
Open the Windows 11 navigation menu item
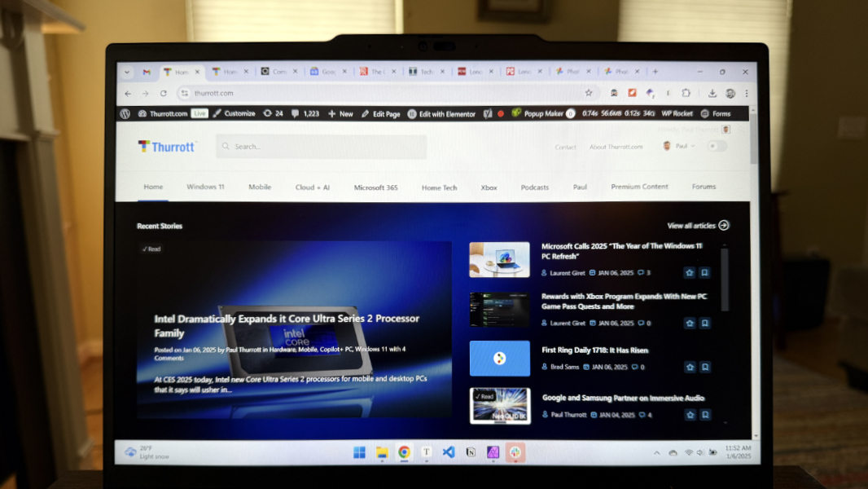205,187
